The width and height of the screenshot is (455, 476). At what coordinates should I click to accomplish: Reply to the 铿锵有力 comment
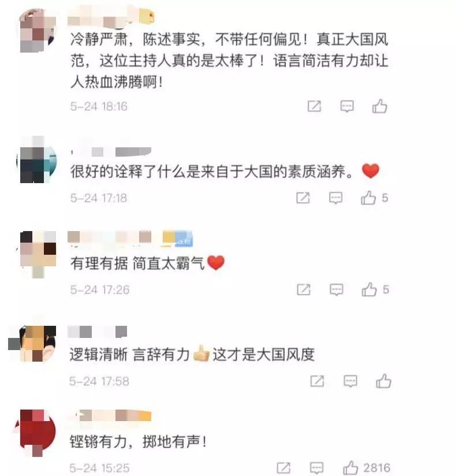[x=316, y=468]
